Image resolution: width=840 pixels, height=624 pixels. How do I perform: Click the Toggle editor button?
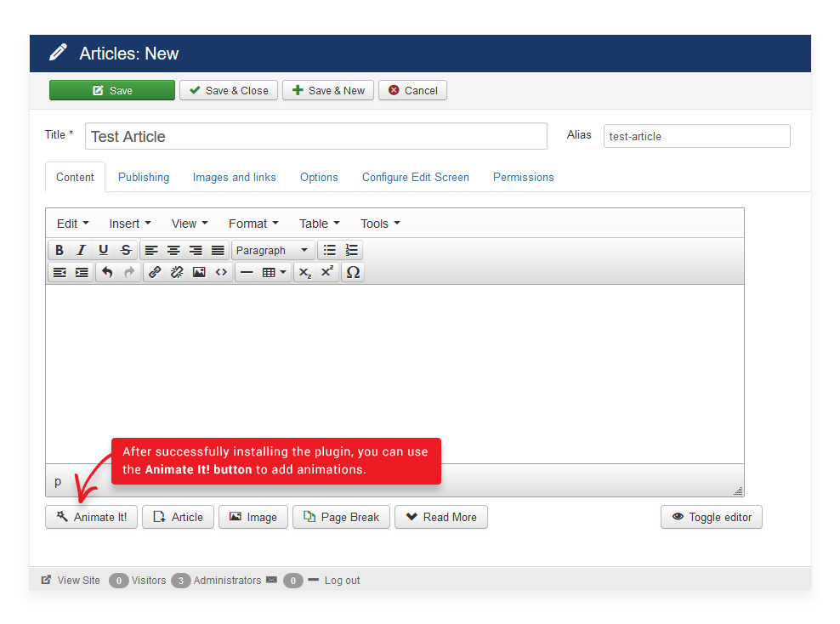click(711, 517)
